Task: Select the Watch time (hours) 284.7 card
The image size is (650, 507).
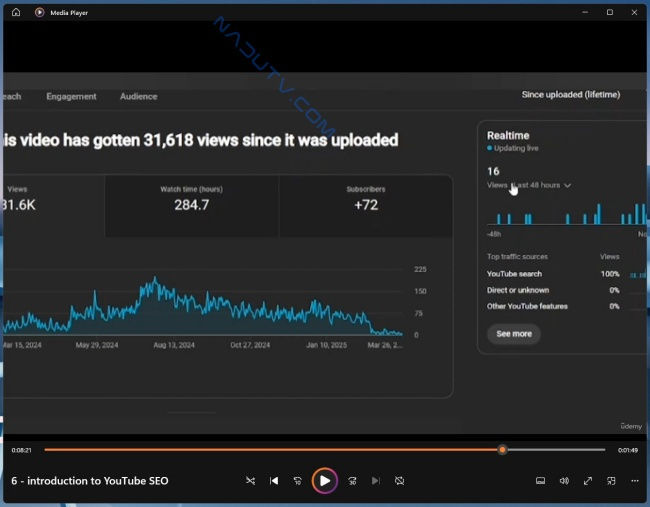Action: click(x=192, y=206)
